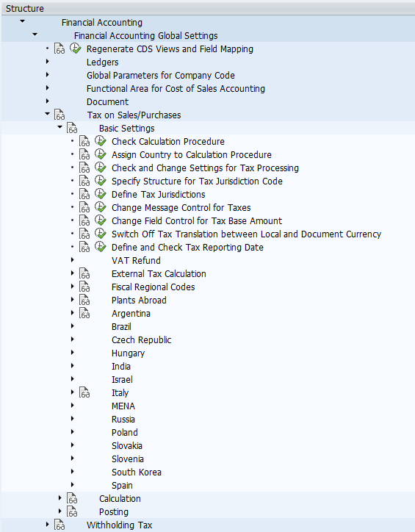Image resolution: width=415 pixels, height=532 pixels.
Task: Open documentation icon for External Tax Calculation
Action: (84, 274)
